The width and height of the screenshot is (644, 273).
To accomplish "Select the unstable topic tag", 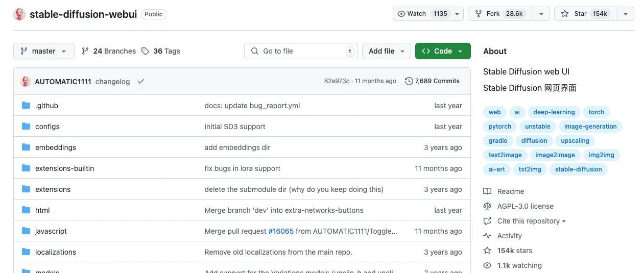I will [x=538, y=127].
